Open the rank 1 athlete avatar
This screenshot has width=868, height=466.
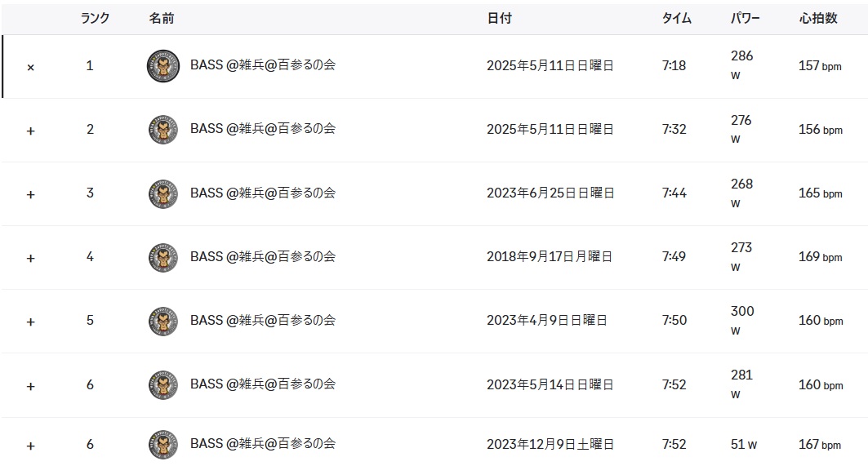point(162,66)
